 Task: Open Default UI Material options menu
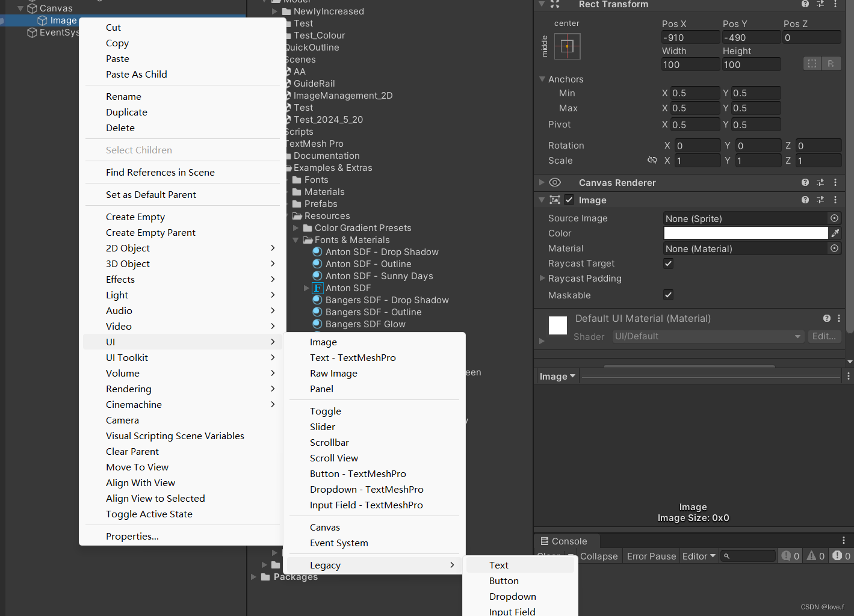[839, 318]
